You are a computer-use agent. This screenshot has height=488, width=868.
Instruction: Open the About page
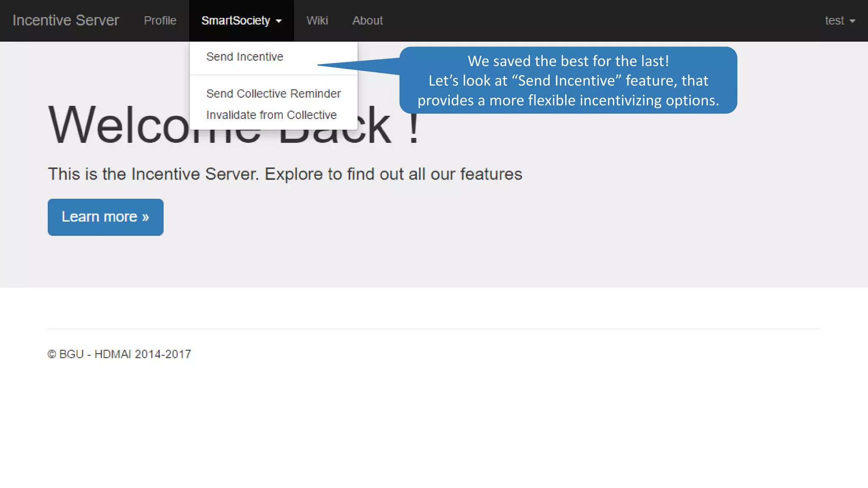[367, 20]
